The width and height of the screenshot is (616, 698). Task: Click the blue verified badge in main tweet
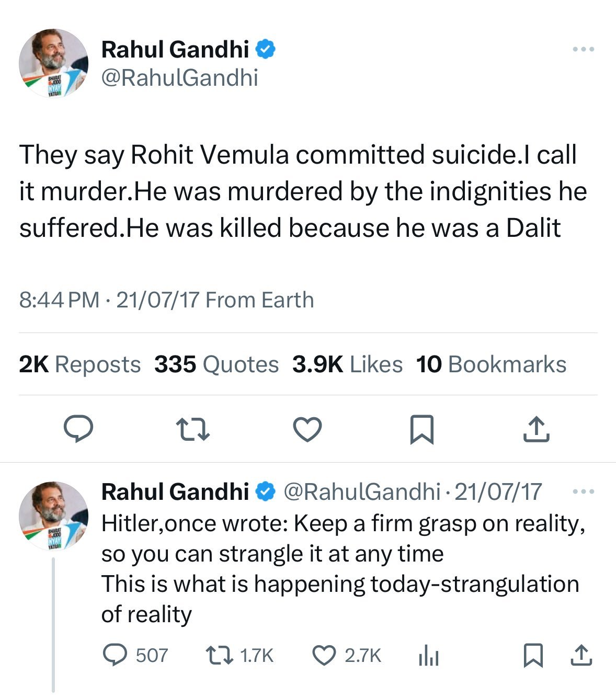tap(266, 50)
